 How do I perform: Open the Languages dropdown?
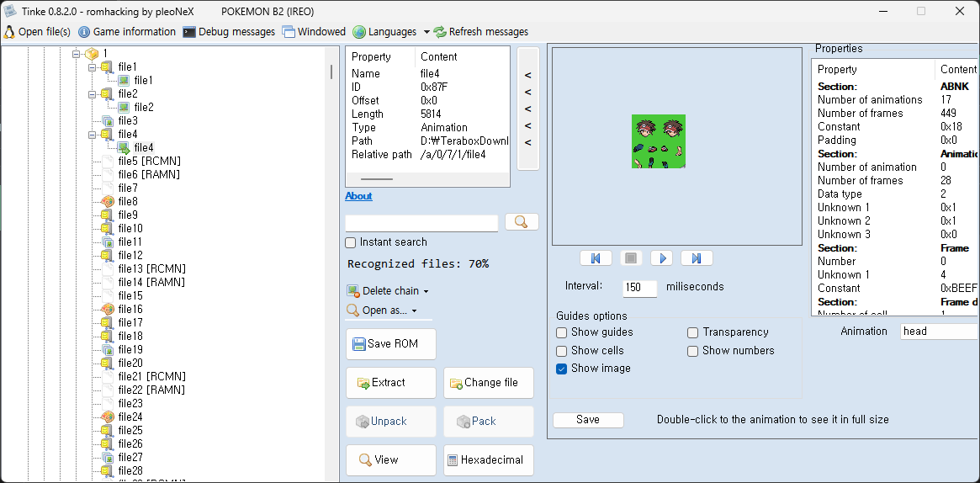(391, 31)
